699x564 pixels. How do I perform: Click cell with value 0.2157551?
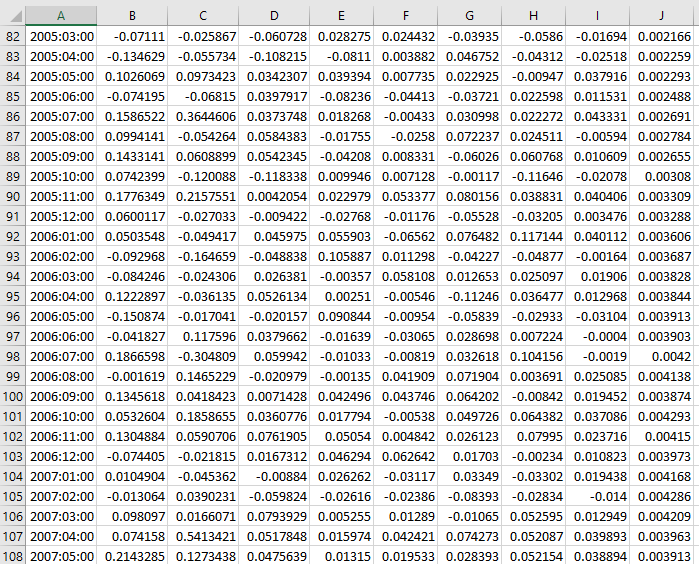click(x=203, y=197)
